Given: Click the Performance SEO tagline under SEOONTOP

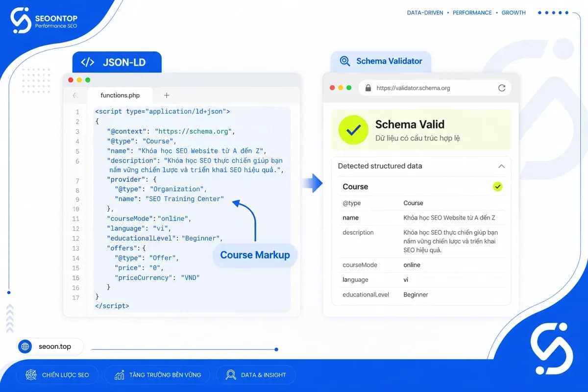Looking at the screenshot, I should coord(56,26).
